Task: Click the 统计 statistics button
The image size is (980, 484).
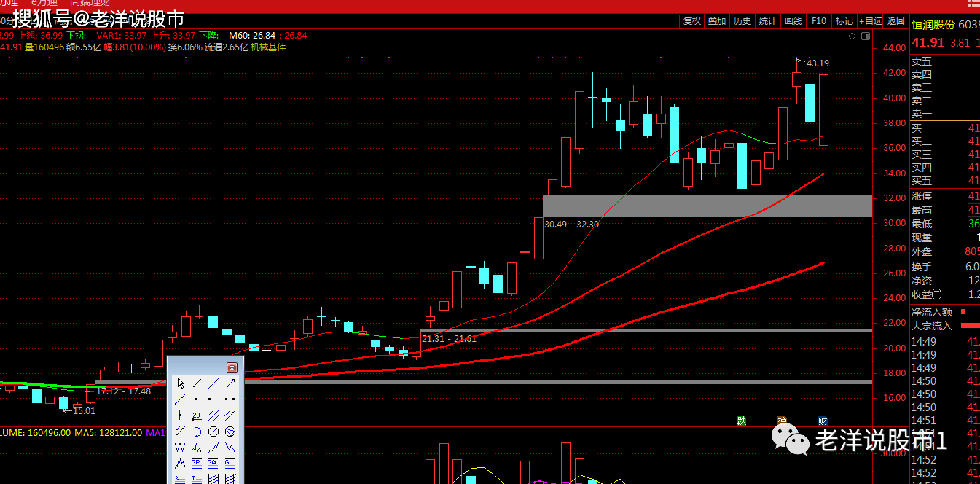Action: point(768,21)
